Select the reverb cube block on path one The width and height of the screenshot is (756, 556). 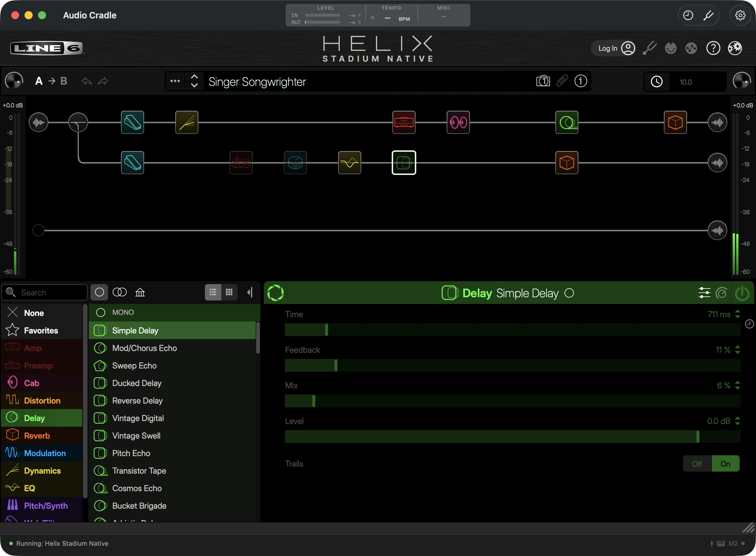click(x=675, y=123)
